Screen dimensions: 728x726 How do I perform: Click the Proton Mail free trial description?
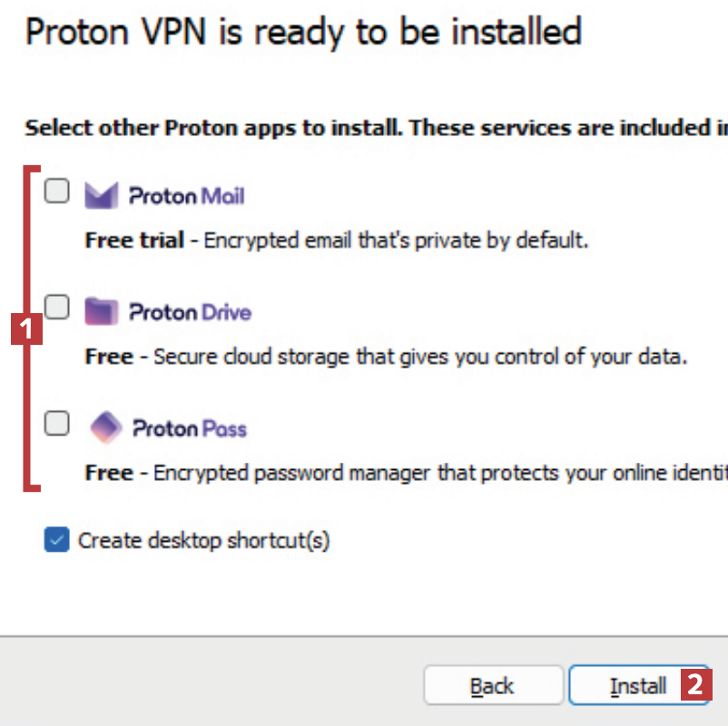[337, 240]
